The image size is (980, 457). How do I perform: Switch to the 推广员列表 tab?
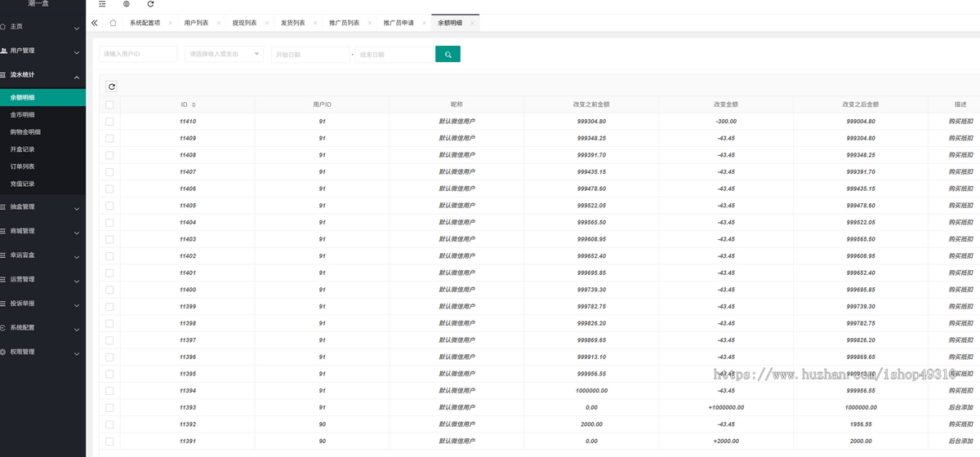click(344, 23)
